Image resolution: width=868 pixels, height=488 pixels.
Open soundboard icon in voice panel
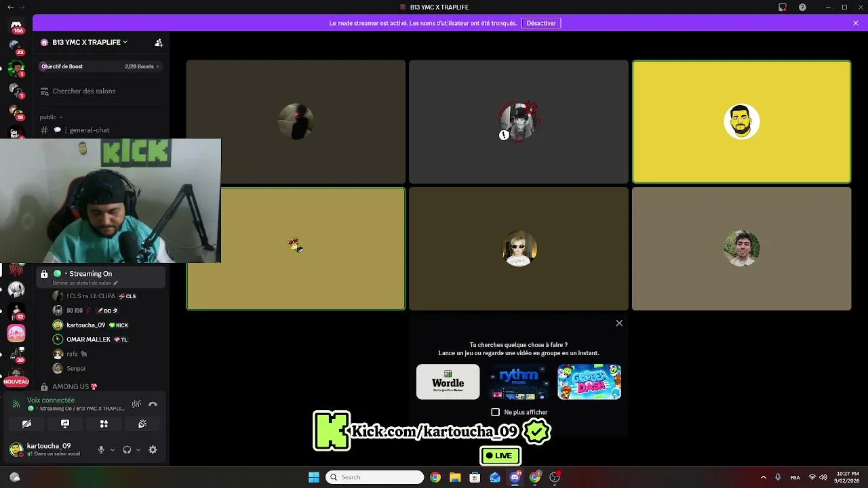(142, 424)
